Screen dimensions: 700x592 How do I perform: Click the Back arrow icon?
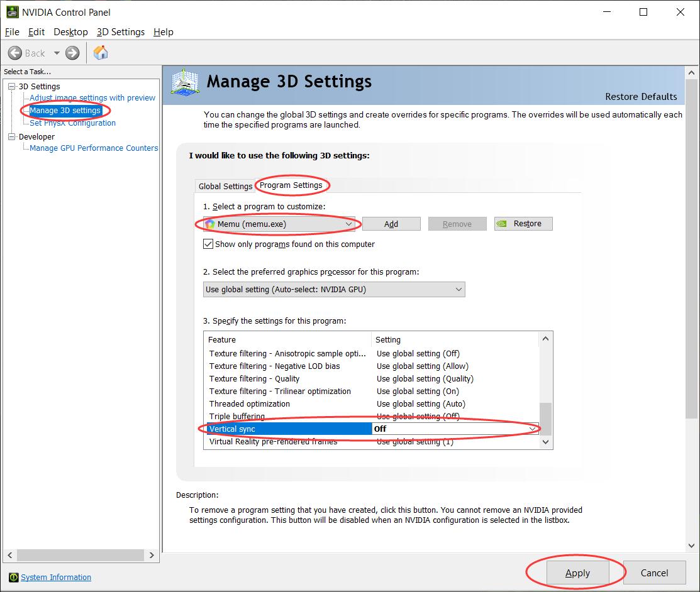(16, 53)
